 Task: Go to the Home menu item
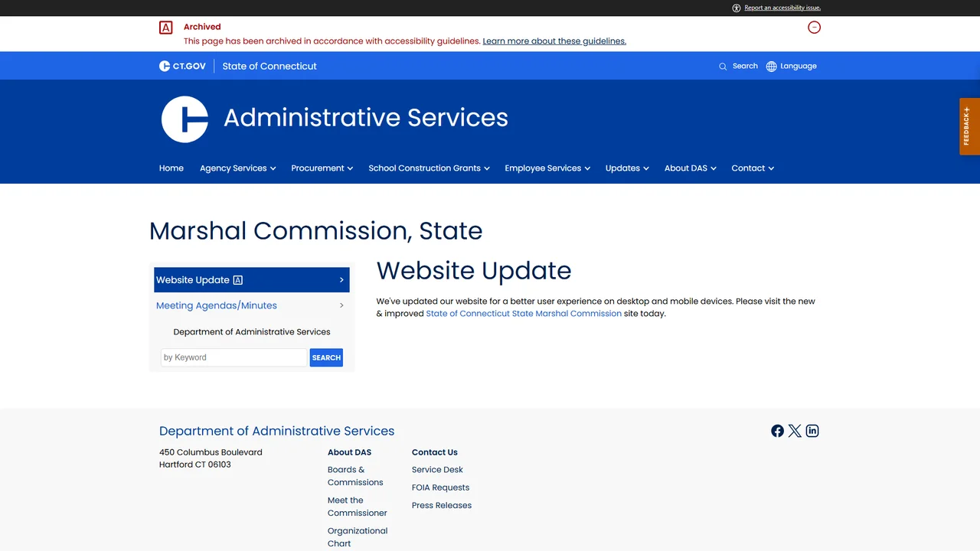171,168
